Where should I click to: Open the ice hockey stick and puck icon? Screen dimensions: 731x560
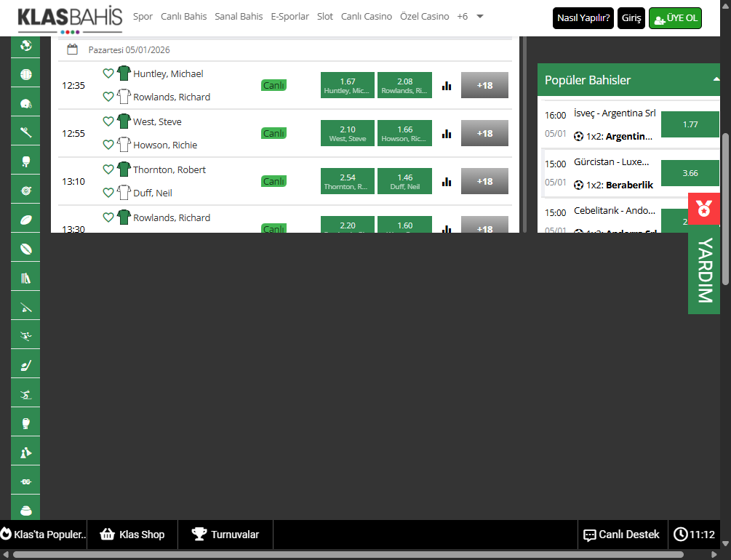tap(25, 366)
